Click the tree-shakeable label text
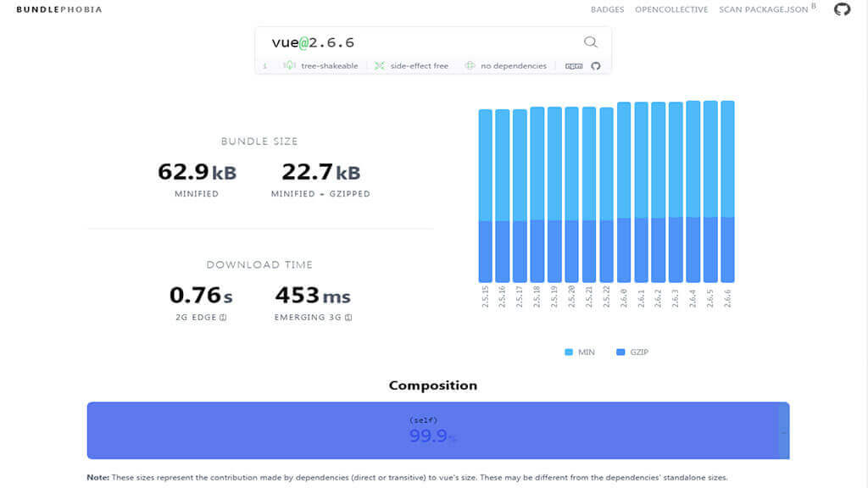 (x=330, y=66)
